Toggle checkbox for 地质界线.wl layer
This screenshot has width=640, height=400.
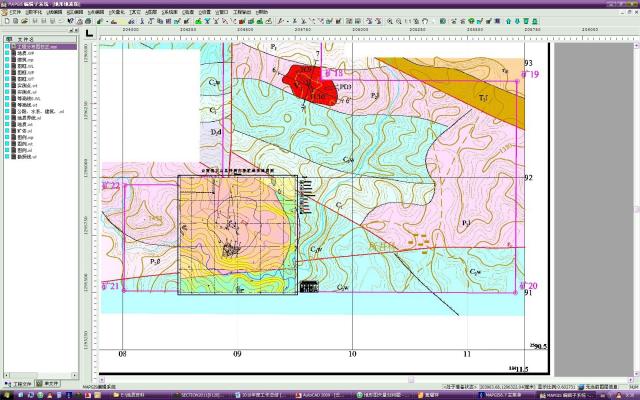tap(8, 118)
